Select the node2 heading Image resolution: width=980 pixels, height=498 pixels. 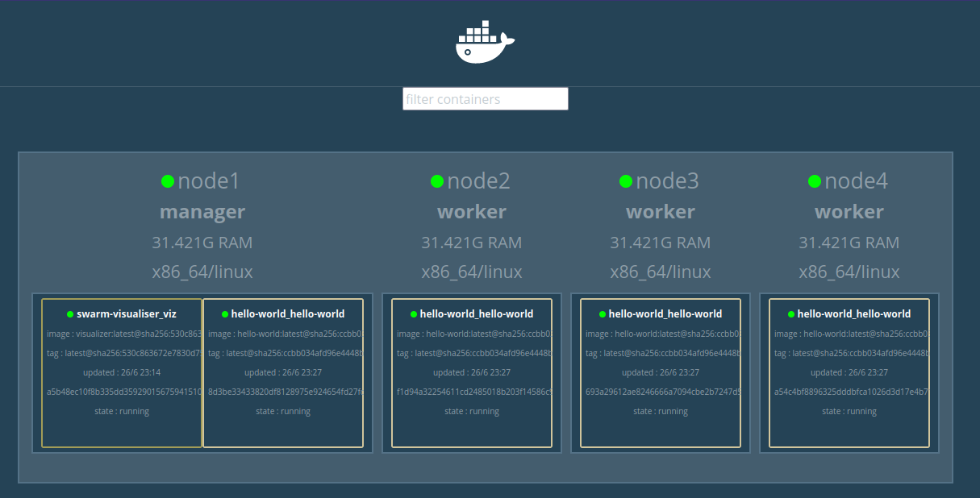(x=478, y=181)
